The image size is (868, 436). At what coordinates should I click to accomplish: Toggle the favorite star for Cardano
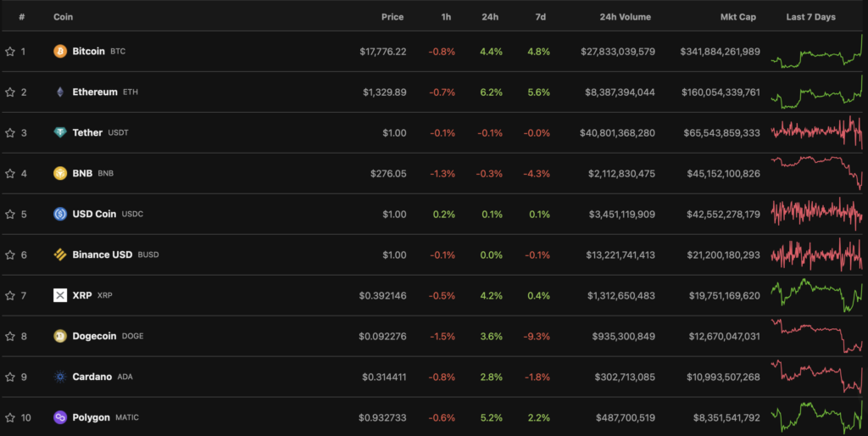click(x=10, y=377)
